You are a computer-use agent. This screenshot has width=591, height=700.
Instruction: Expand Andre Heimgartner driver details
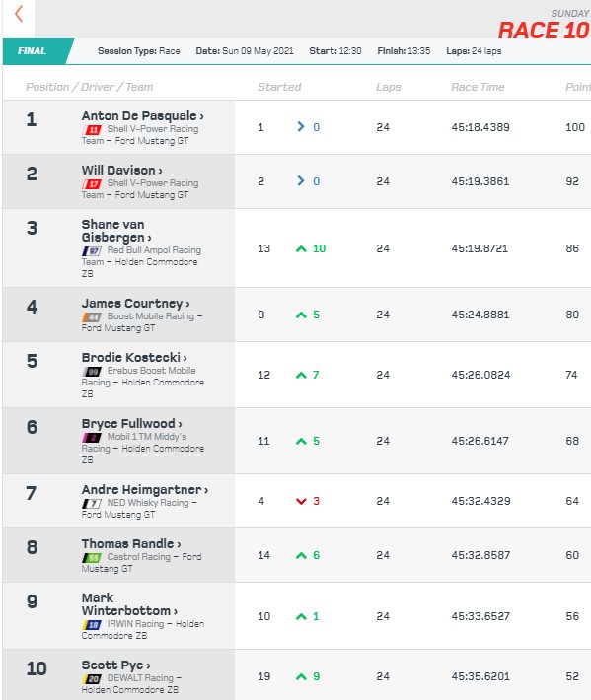tap(145, 490)
